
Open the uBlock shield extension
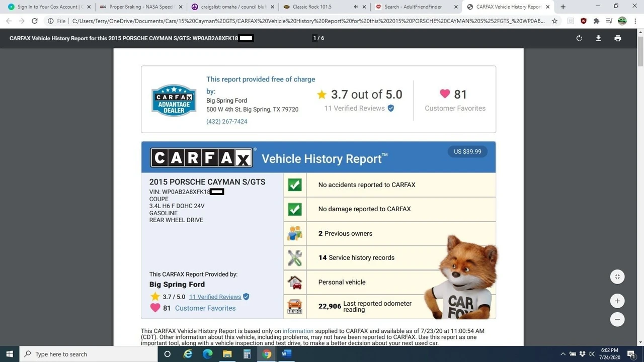coord(584,21)
